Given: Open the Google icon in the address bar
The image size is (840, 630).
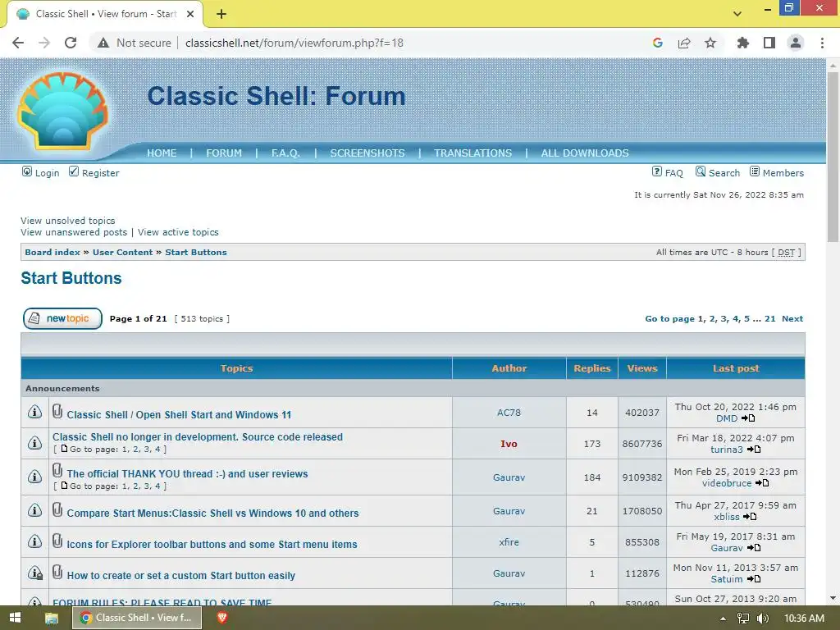Looking at the screenshot, I should tap(658, 43).
